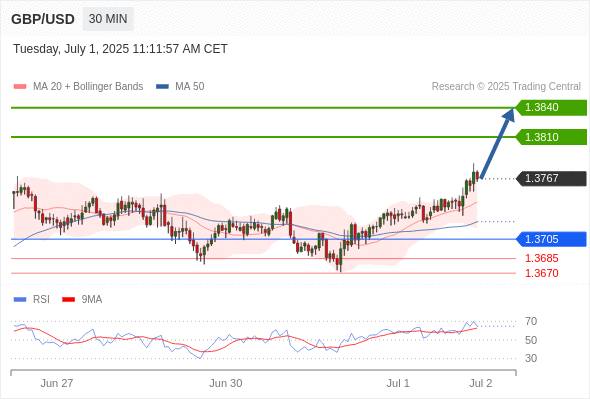Toggle the MA 50 legend label
Viewport: 590px width, 400px height.
point(190,87)
